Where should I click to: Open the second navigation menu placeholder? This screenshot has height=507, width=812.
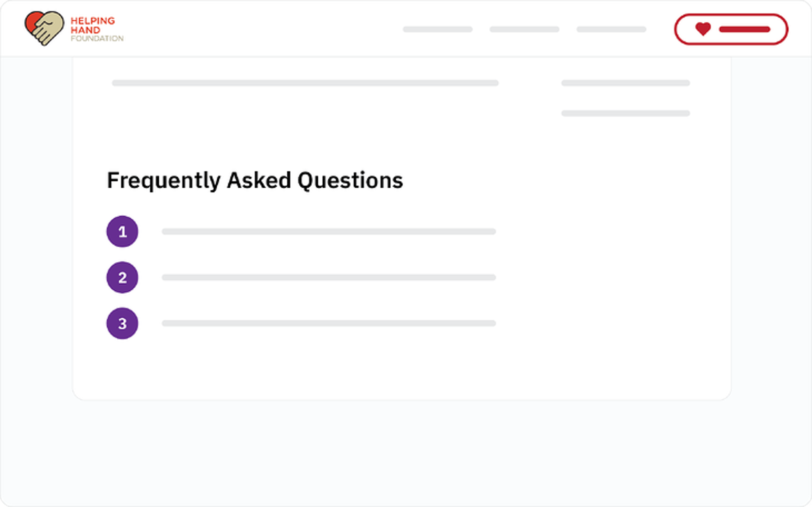(x=524, y=29)
